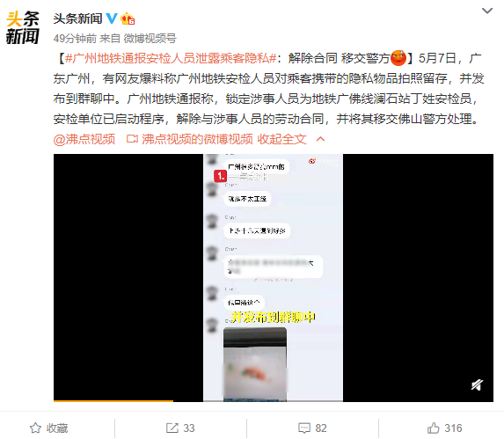Click the video camera icon before 沸点视频

tap(132, 139)
